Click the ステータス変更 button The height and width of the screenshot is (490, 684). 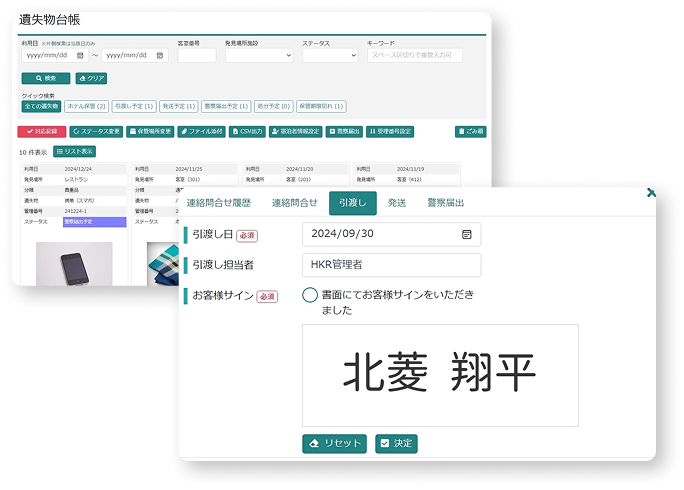tap(97, 131)
